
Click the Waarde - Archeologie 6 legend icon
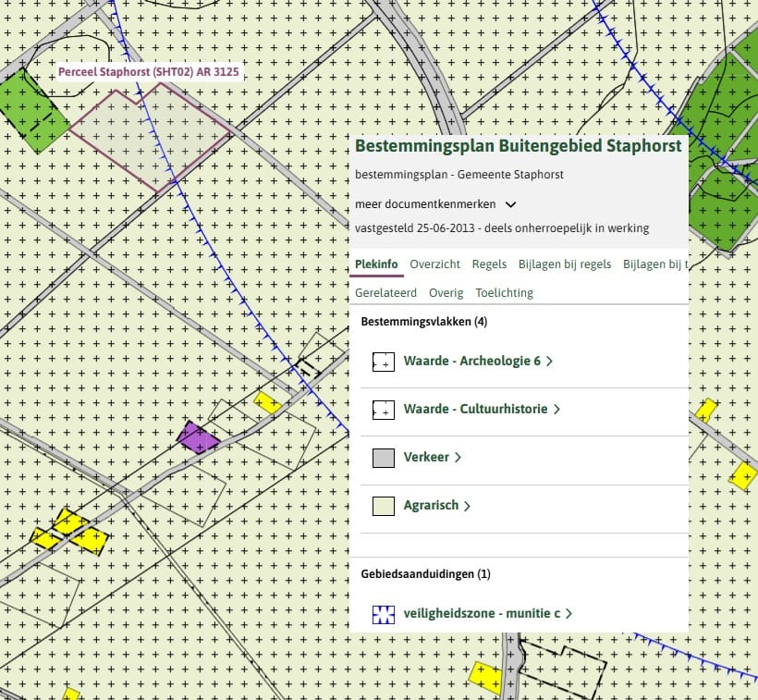[x=384, y=362]
